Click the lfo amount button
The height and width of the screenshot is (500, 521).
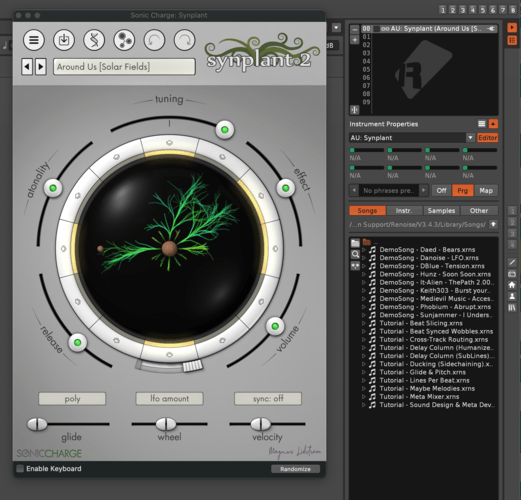(169, 399)
